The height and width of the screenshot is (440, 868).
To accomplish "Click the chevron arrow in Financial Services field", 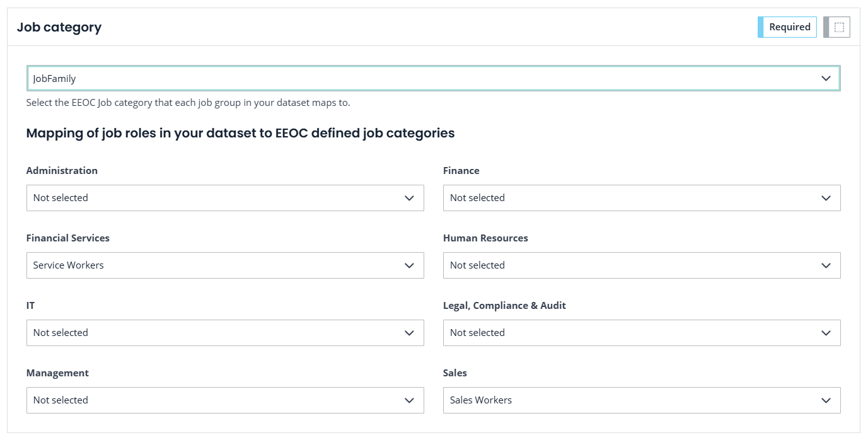I will (409, 265).
